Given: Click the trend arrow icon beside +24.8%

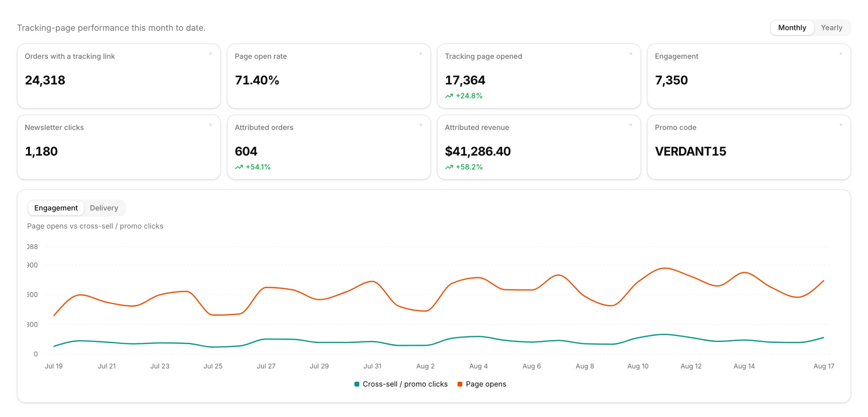Looking at the screenshot, I should (x=449, y=96).
